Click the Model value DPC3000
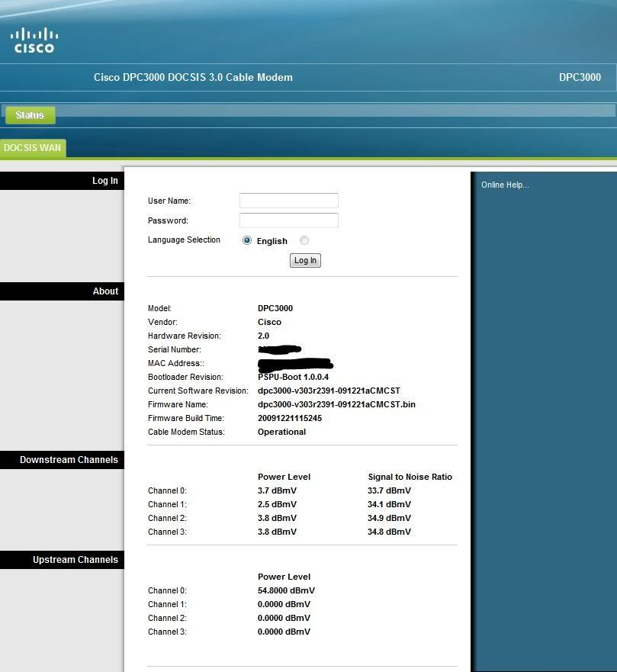The image size is (617, 672). coord(275,308)
